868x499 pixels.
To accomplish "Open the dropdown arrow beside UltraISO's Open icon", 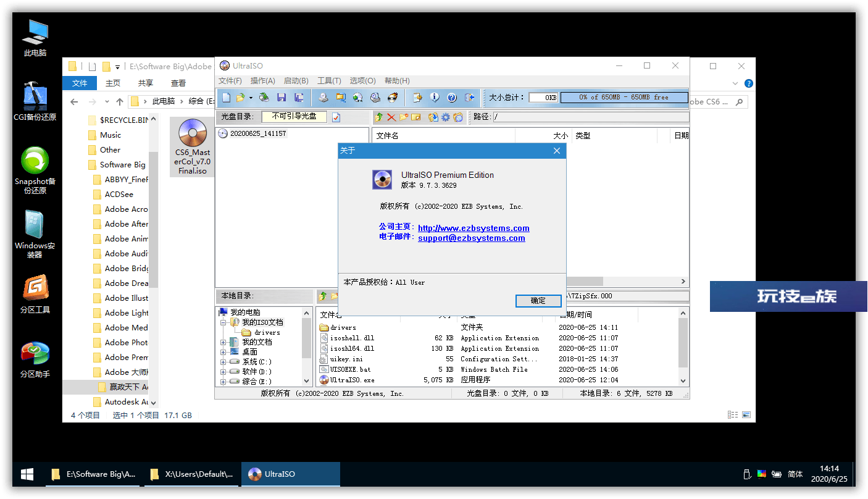I will (x=251, y=97).
